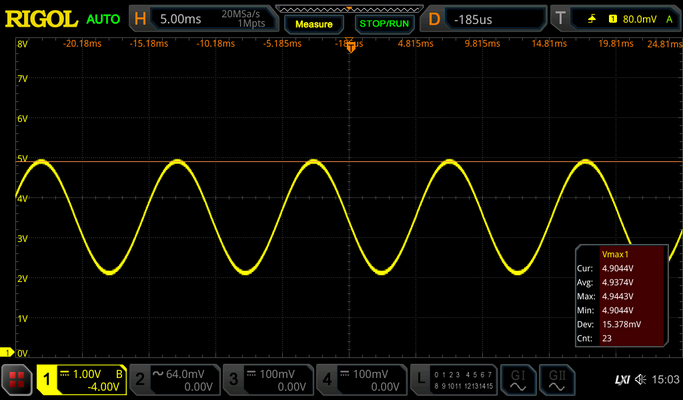Screen dimensions: 683x400
Task: Click the STOP/RUN button
Action: (384, 24)
